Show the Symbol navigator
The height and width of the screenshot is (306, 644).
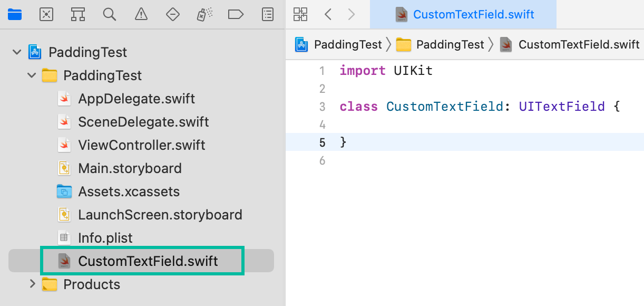point(78,14)
